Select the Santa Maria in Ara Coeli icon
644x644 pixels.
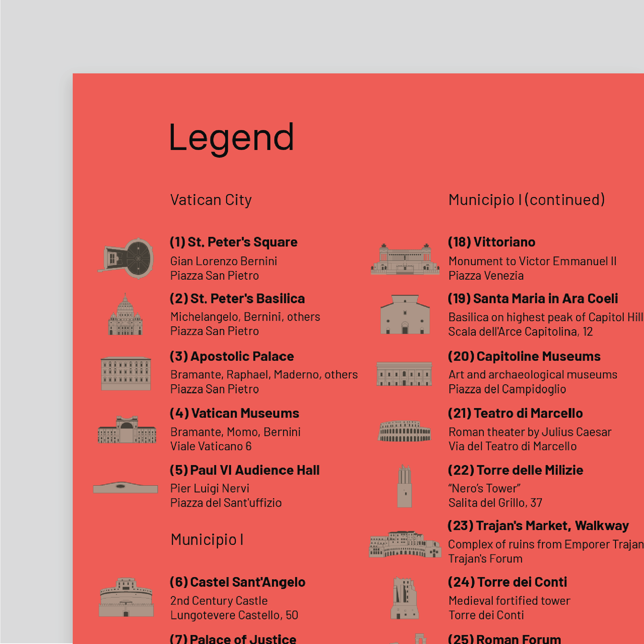(405, 315)
